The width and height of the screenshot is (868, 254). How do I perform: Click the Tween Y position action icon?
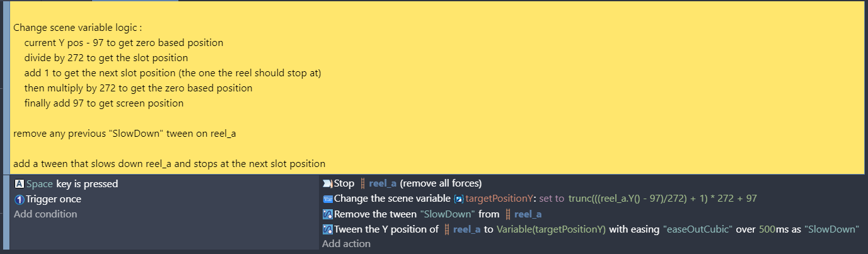[327, 229]
